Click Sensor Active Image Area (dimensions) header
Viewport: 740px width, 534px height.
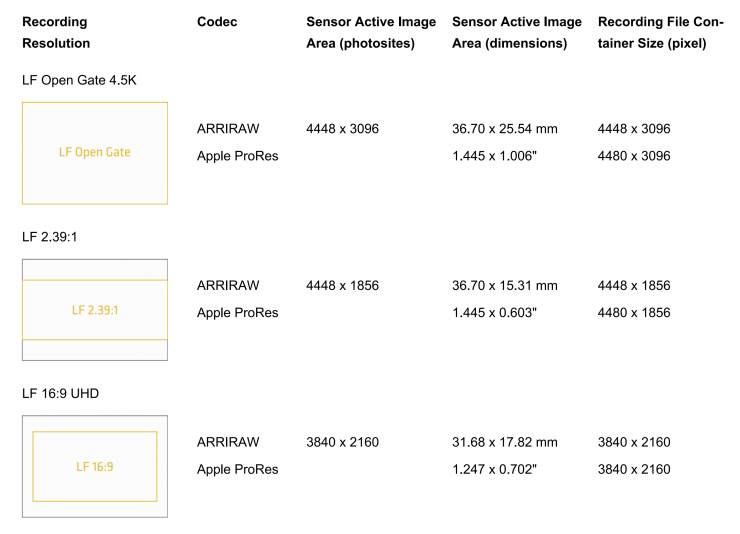516,32
